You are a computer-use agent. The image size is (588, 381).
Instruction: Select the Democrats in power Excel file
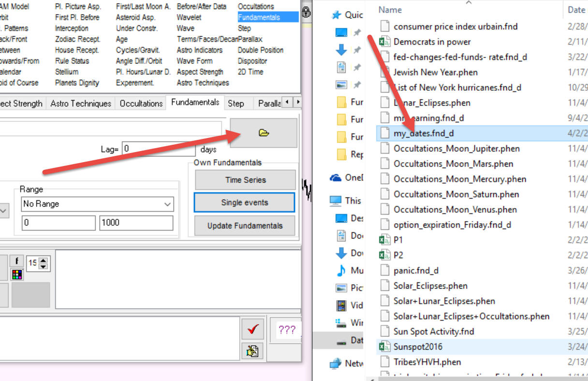tap(432, 42)
